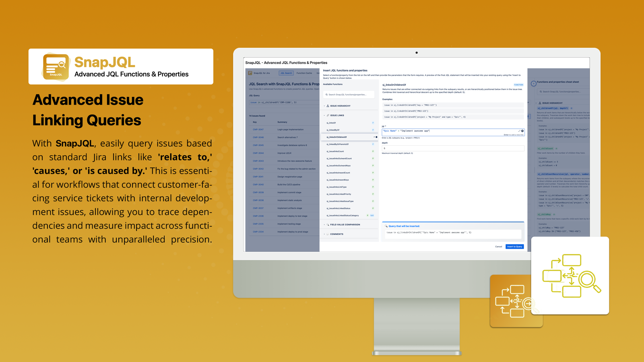This screenshot has height=362, width=644.
Task: Click the F badge next to sj_linksOf
Action: point(373,123)
